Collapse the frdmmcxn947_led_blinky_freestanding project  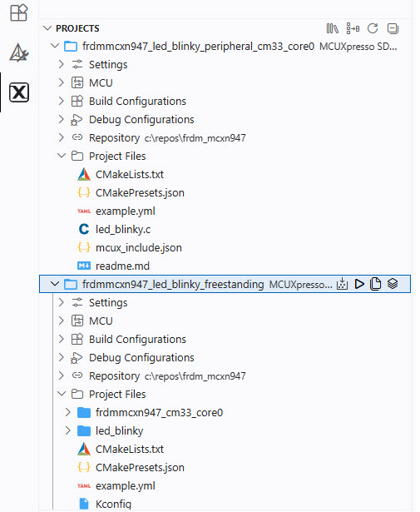click(x=55, y=284)
